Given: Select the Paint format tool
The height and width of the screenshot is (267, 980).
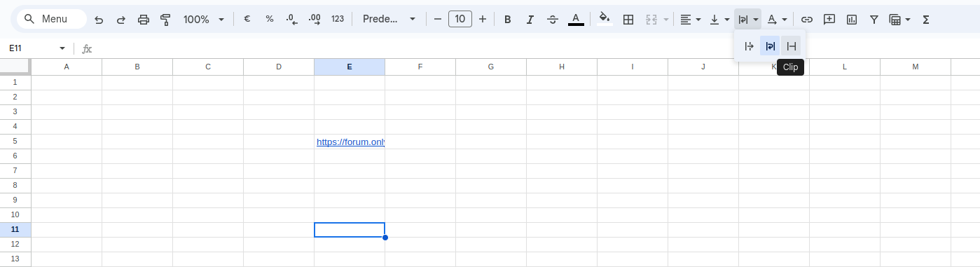Looking at the screenshot, I should point(166,20).
